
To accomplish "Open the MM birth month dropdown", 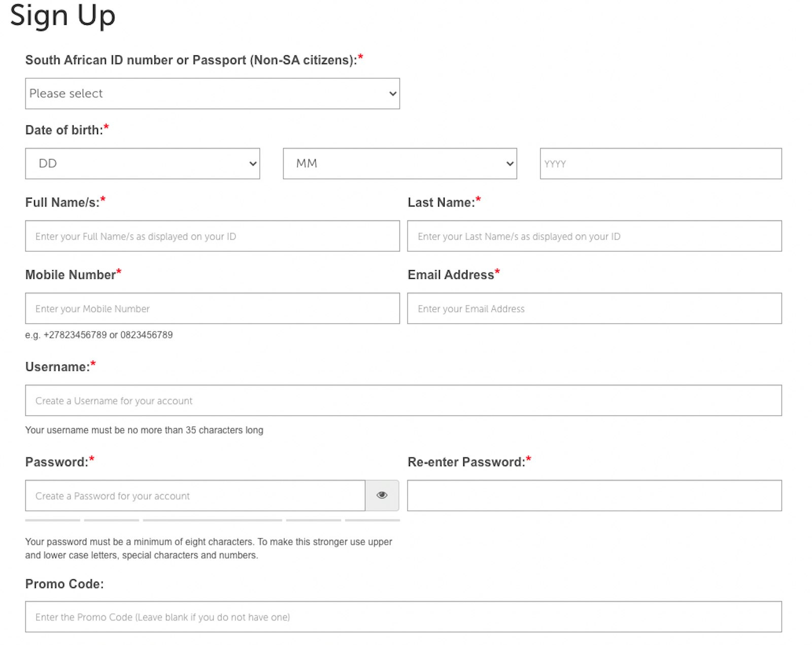I will click(399, 164).
